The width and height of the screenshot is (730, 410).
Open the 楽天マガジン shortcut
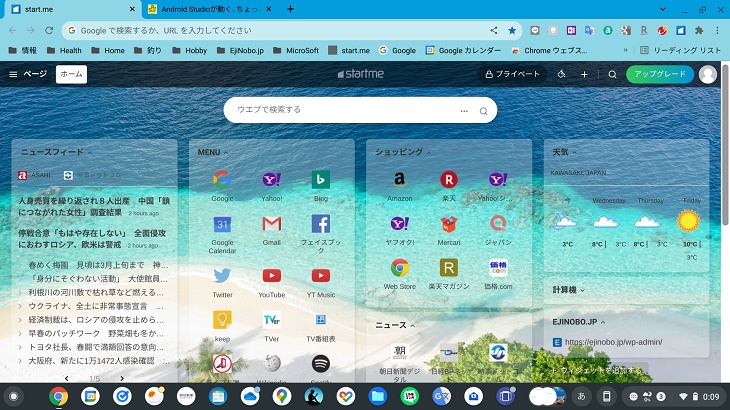(449, 268)
